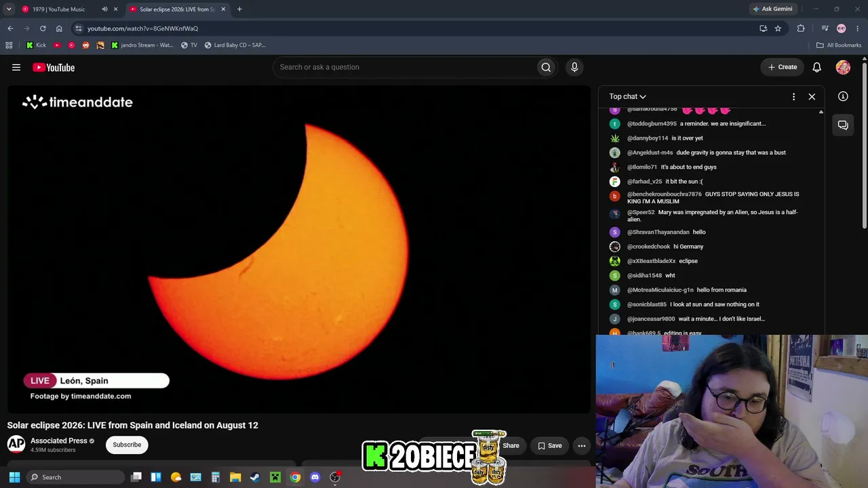Start voice search with the microphone icon
Viewport: 868px width, 488px height.
pyautogui.click(x=574, y=67)
